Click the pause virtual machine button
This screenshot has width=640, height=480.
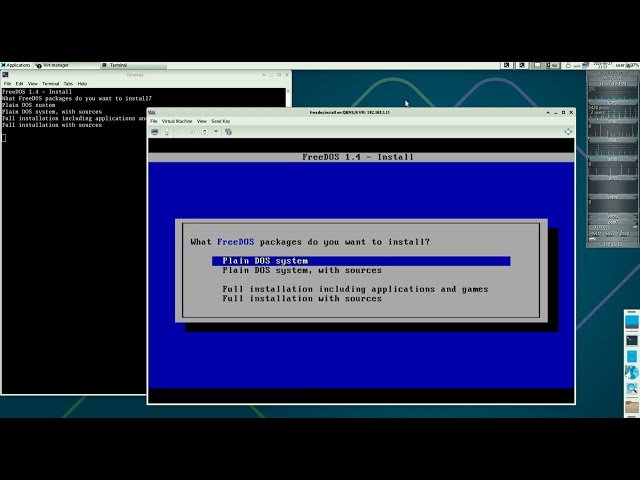point(192,132)
